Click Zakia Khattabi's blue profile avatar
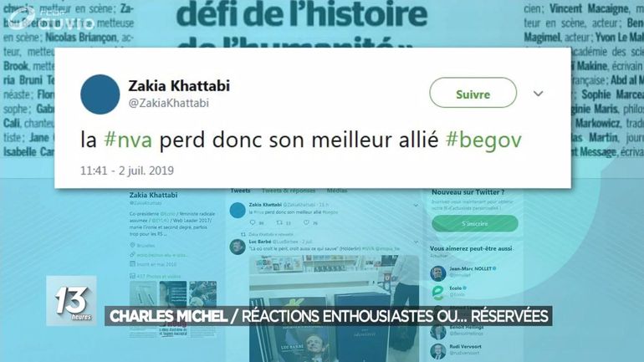 coord(100,94)
